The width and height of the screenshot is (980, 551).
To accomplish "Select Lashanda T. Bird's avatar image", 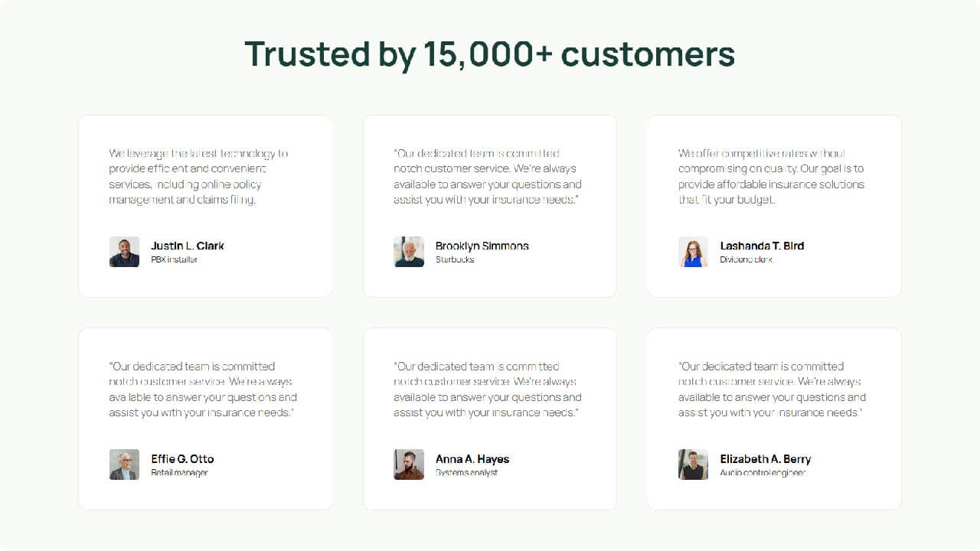I will click(x=693, y=252).
